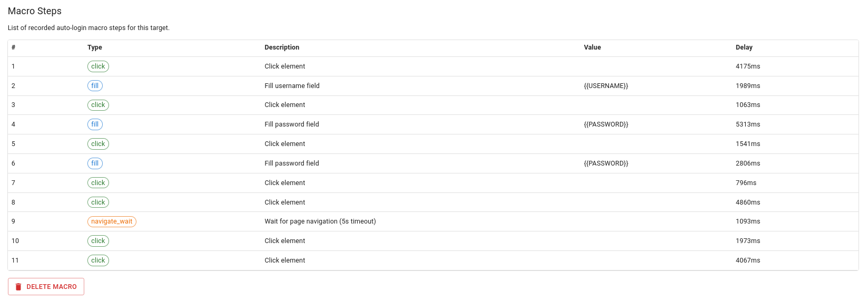
Task: Click the navigate_wait chip in step 9
Action: (x=112, y=221)
